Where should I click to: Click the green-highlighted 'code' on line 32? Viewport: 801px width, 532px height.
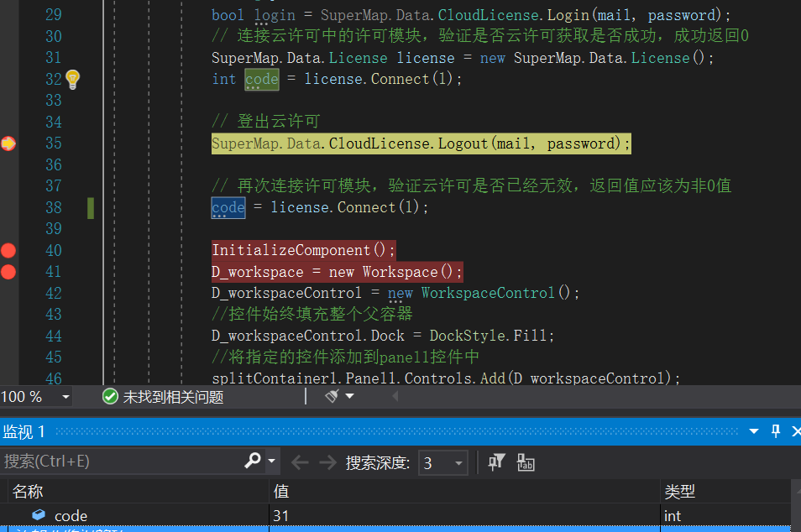tap(262, 79)
